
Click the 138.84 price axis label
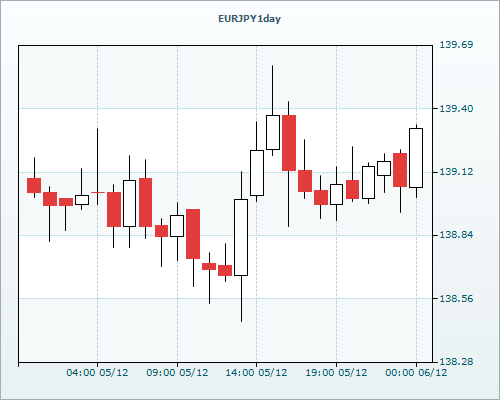click(x=456, y=235)
